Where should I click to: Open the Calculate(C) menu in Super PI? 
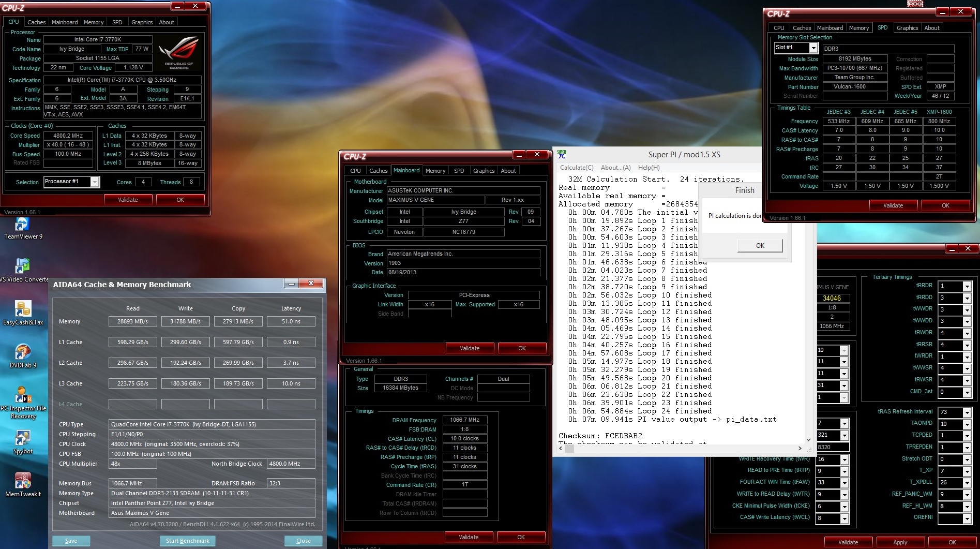577,168
